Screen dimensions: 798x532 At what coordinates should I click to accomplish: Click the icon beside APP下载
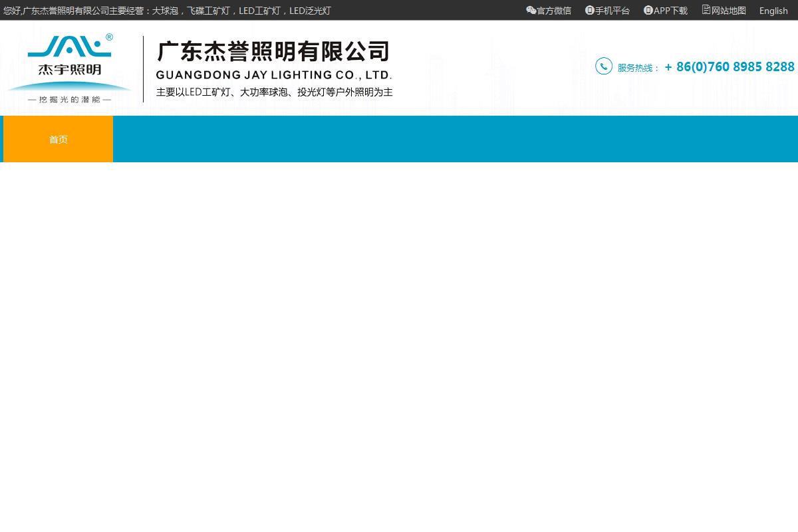pyautogui.click(x=648, y=10)
